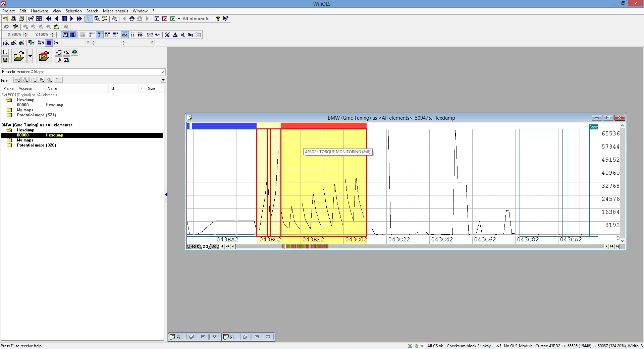Open the Selection menu
This screenshot has width=644, height=349.
73,11
